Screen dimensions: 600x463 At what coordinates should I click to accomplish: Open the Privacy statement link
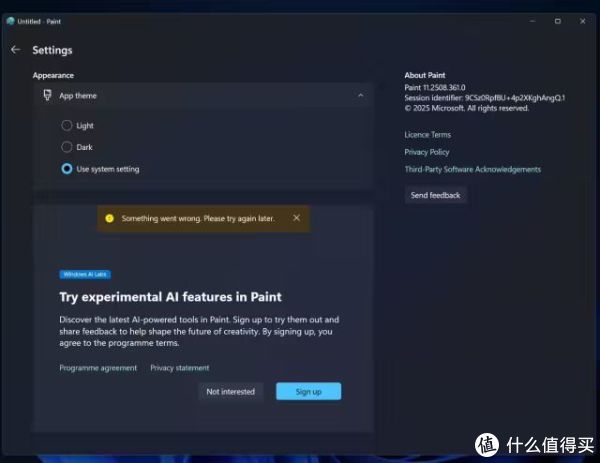[180, 368]
